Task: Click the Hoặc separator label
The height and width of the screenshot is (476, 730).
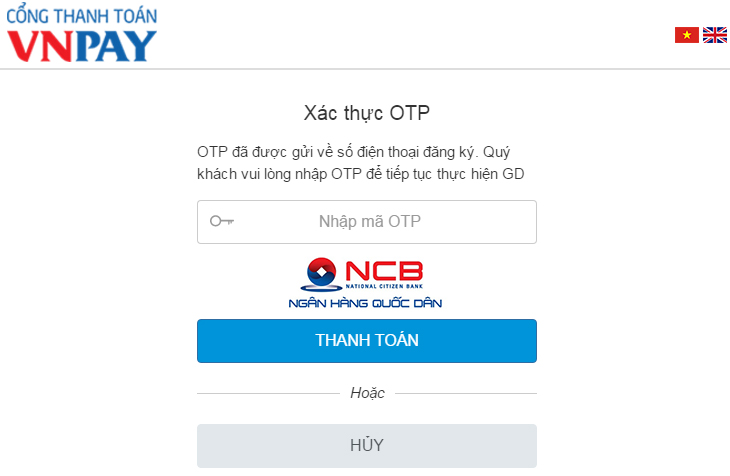Action: coord(367,393)
